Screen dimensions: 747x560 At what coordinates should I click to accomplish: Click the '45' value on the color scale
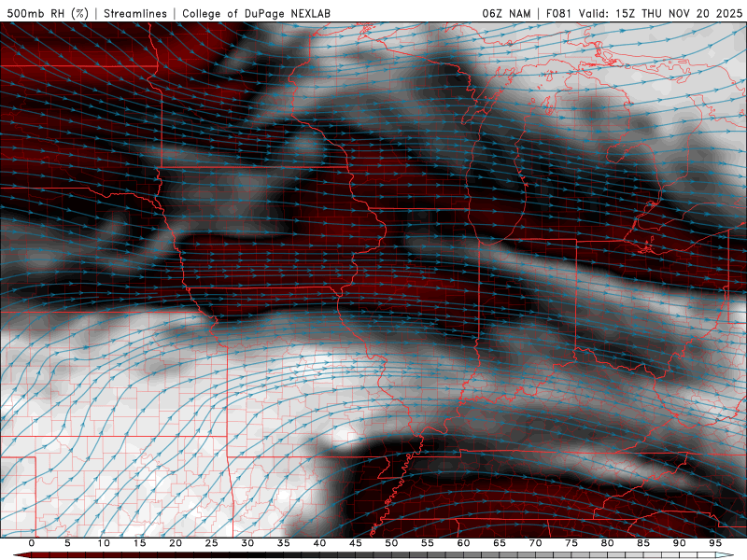click(x=356, y=543)
